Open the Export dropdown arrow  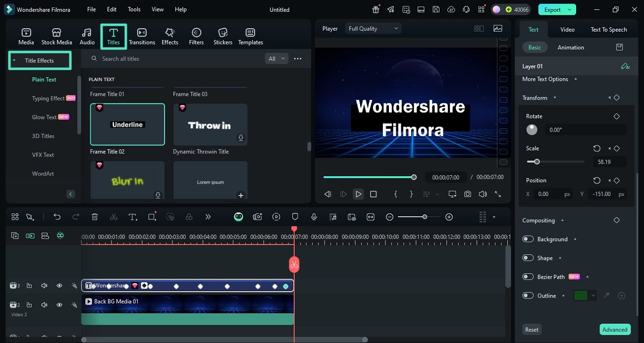pos(570,9)
